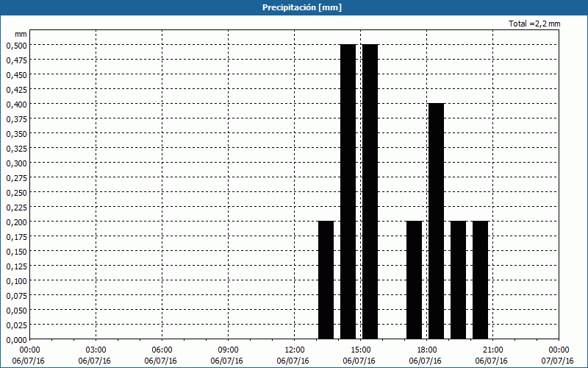
Task: Click the 18:00 time axis label
Action: pyautogui.click(x=427, y=350)
